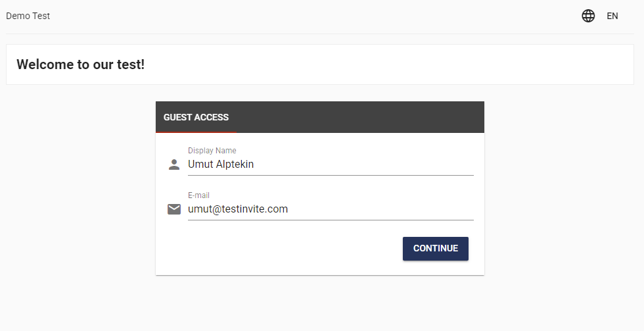Click the welcome message banner panel
644x331 pixels.
coord(320,64)
